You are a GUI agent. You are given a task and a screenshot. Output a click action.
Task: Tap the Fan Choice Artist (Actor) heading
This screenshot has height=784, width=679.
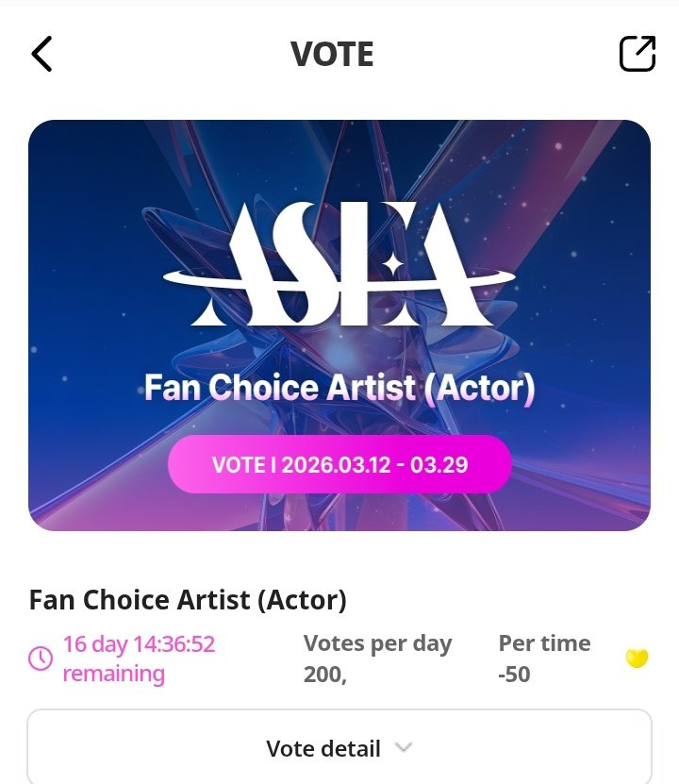[x=188, y=599]
